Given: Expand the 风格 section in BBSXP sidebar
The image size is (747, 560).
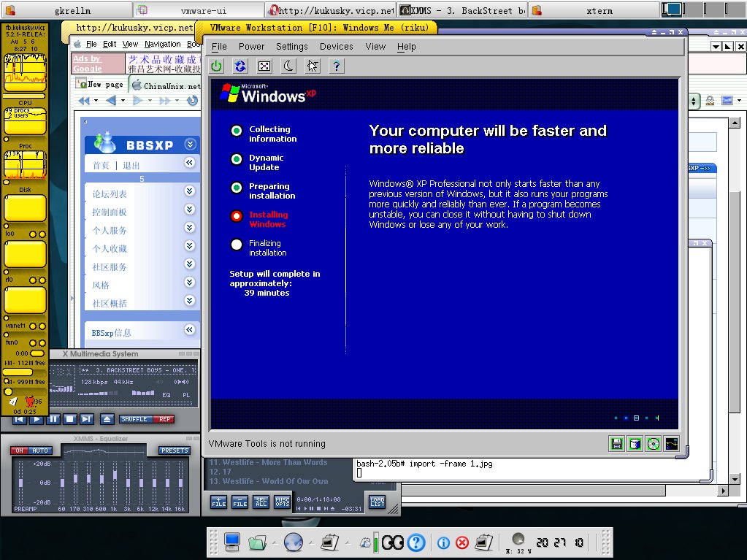Looking at the screenshot, I should point(190,282).
